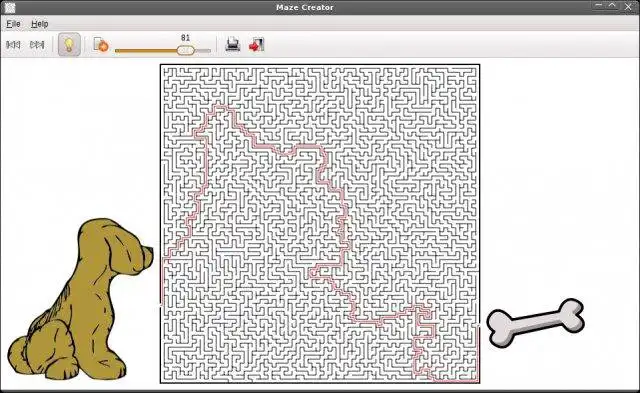
Task: Click the red arrow exit icon
Action: [257, 44]
